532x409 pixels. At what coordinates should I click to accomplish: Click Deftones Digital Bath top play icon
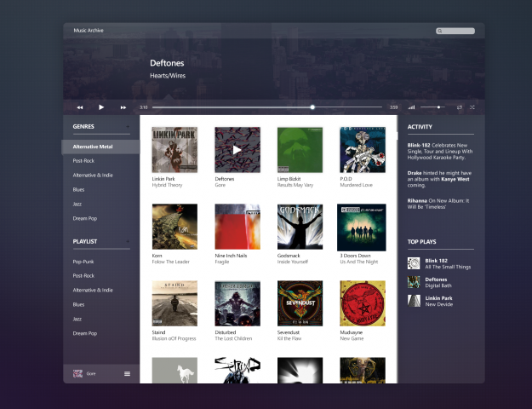[414, 282]
